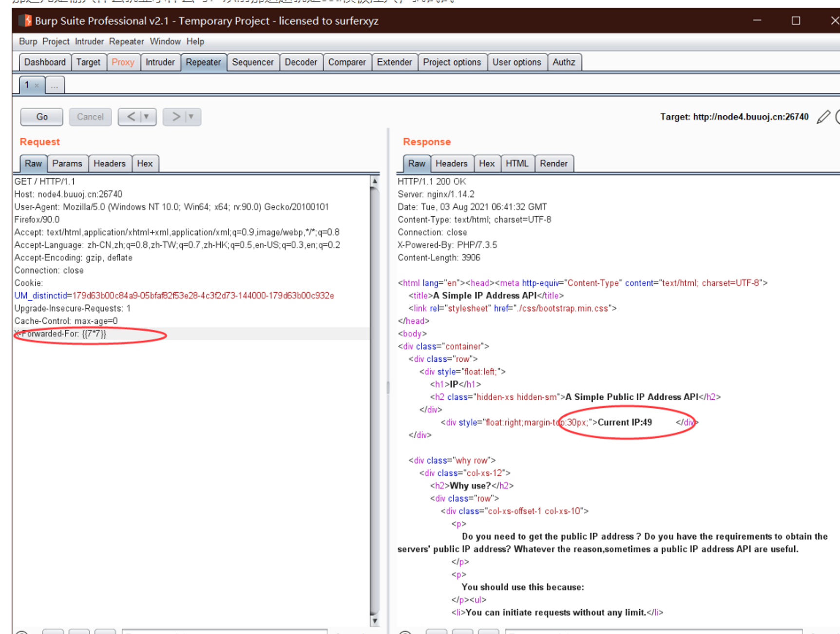Open the User options tab
This screenshot has width=840, height=634.
tap(517, 62)
